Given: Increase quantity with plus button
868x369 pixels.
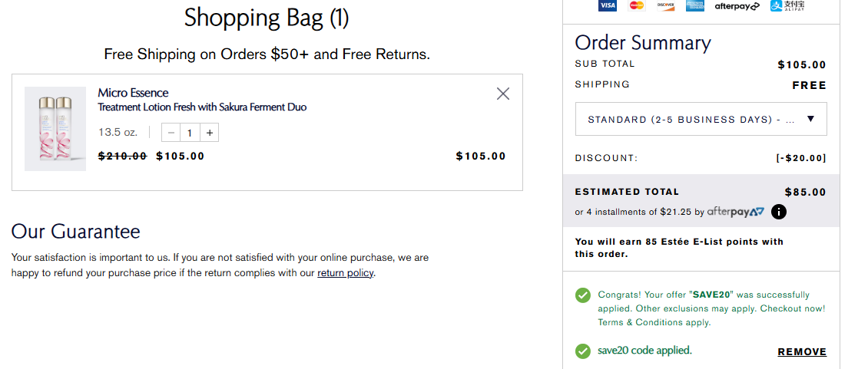Looking at the screenshot, I should (210, 133).
